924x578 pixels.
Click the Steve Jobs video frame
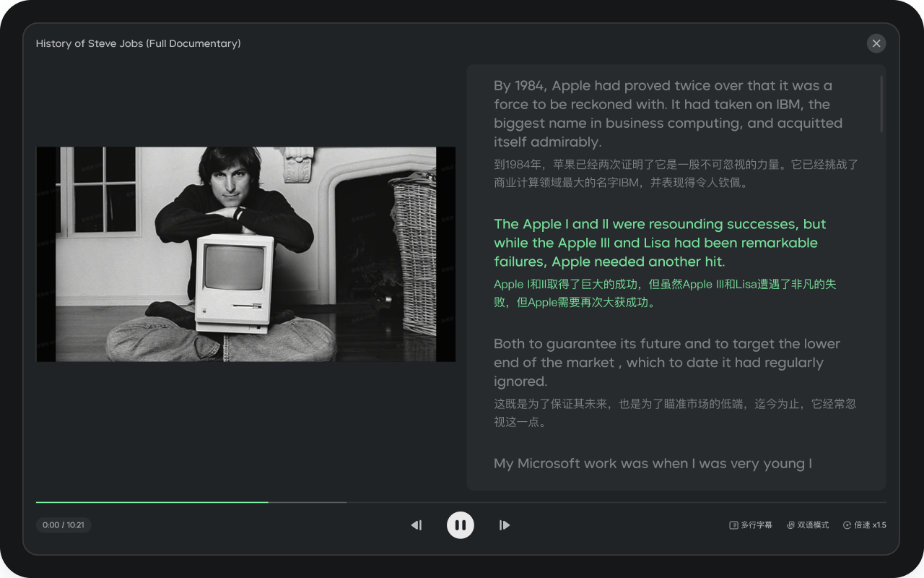(245, 254)
